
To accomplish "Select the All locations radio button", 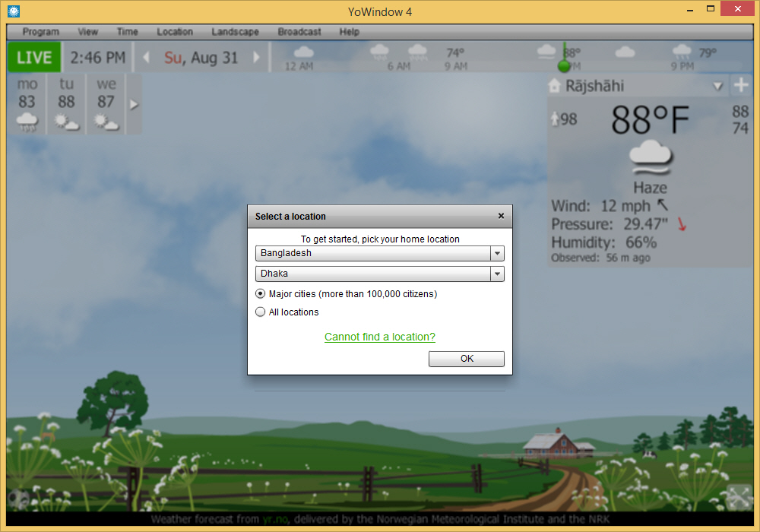I will point(260,312).
